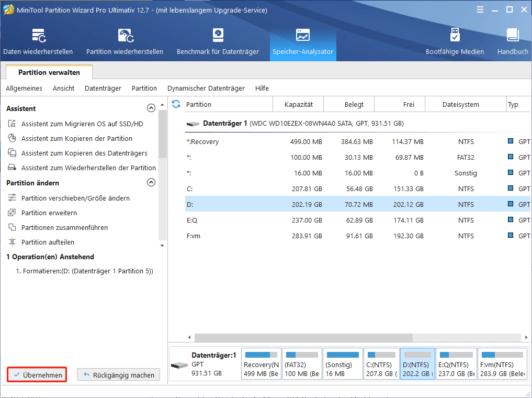Click Rückgängig machen button

tap(118, 374)
